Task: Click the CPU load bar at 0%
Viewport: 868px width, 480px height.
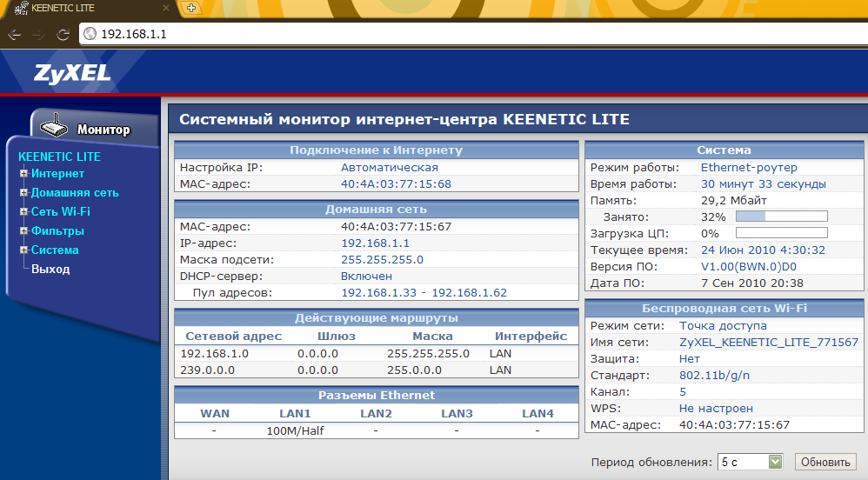Action: (x=782, y=233)
